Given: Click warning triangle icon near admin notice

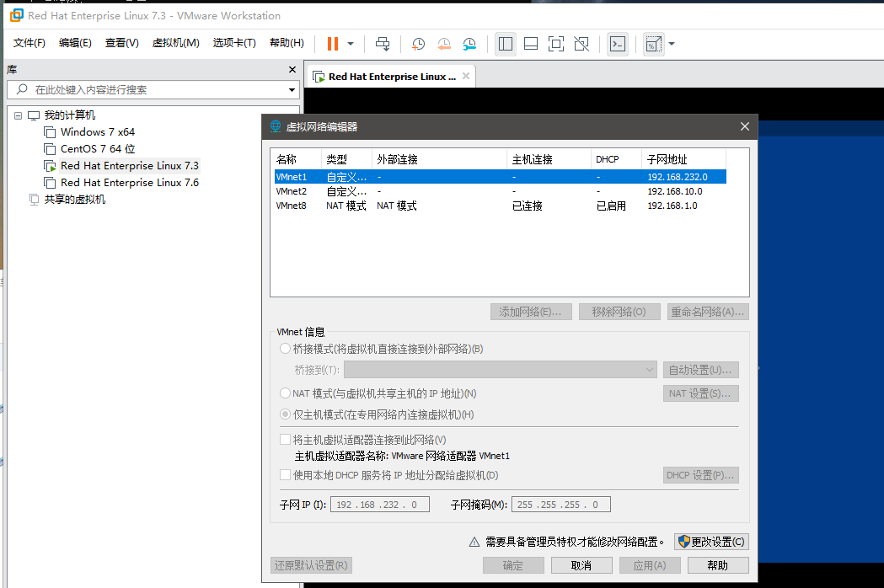Looking at the screenshot, I should coord(474,542).
